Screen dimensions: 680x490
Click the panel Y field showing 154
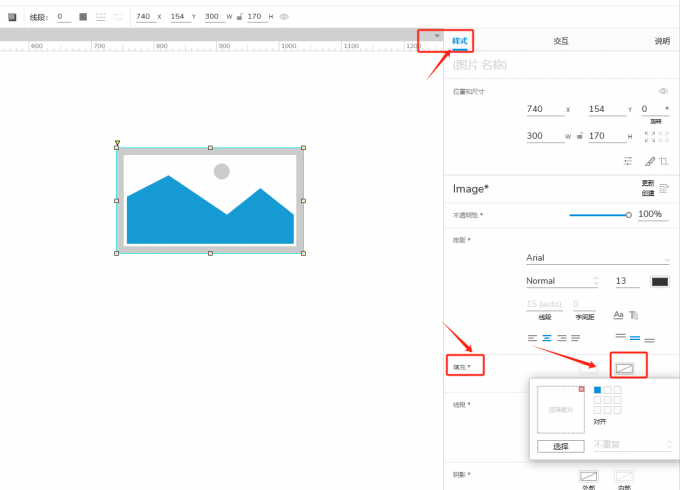pyautogui.click(x=608, y=109)
